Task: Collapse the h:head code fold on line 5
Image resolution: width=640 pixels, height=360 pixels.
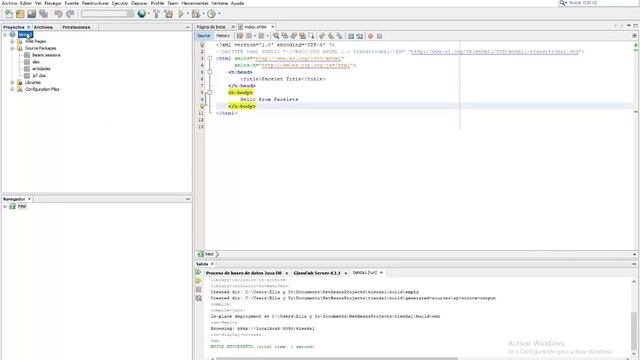Action: click(x=209, y=72)
